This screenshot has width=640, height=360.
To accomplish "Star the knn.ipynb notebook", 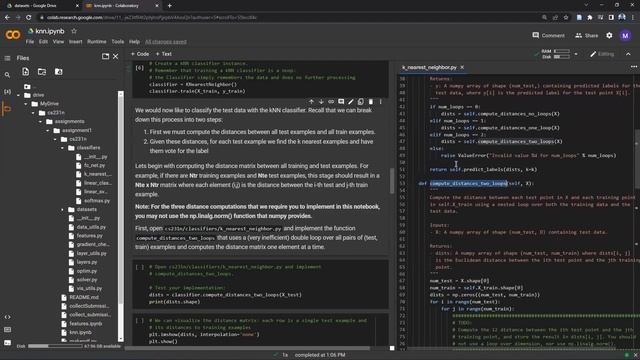I will (x=74, y=31).
